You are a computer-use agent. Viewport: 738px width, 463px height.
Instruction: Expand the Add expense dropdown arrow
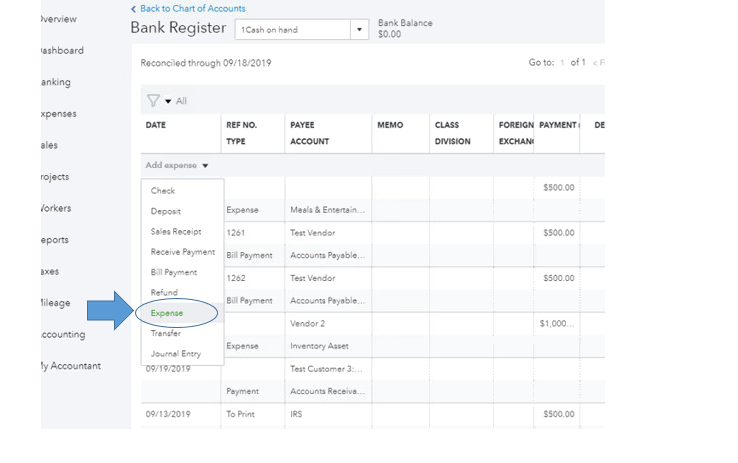pyautogui.click(x=205, y=166)
